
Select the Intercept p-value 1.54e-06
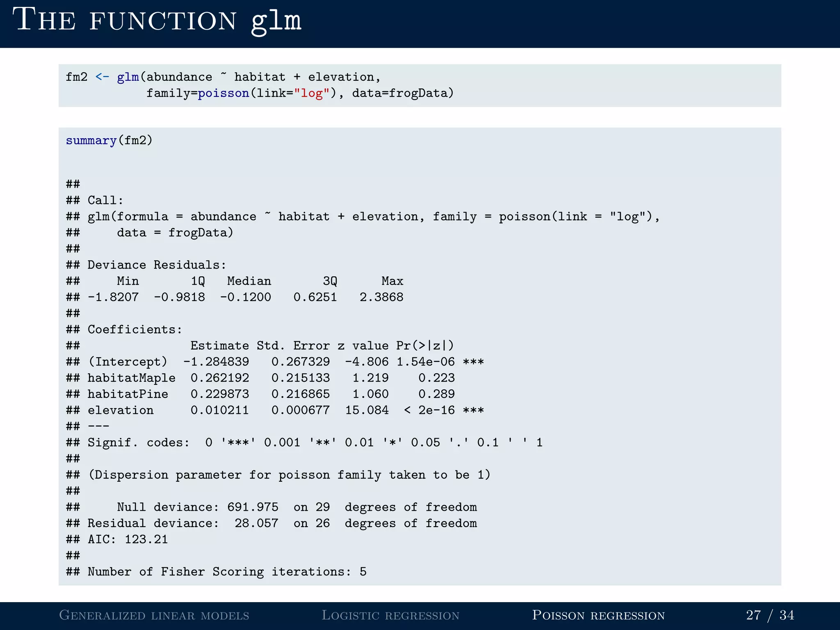(x=425, y=362)
